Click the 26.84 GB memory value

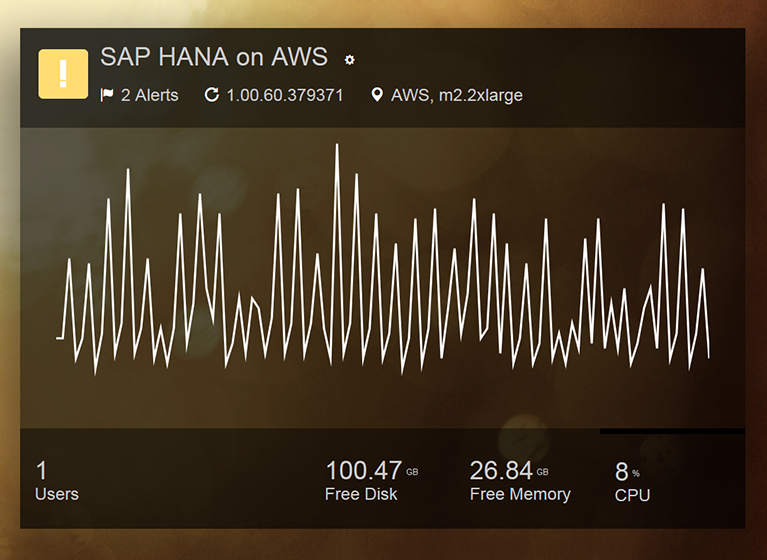point(503,470)
